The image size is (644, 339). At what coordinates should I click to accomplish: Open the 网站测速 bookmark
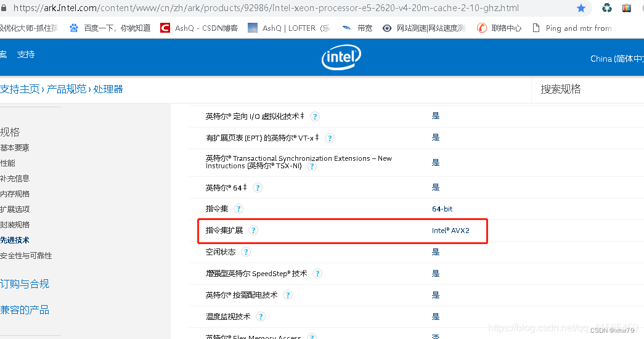coord(424,28)
